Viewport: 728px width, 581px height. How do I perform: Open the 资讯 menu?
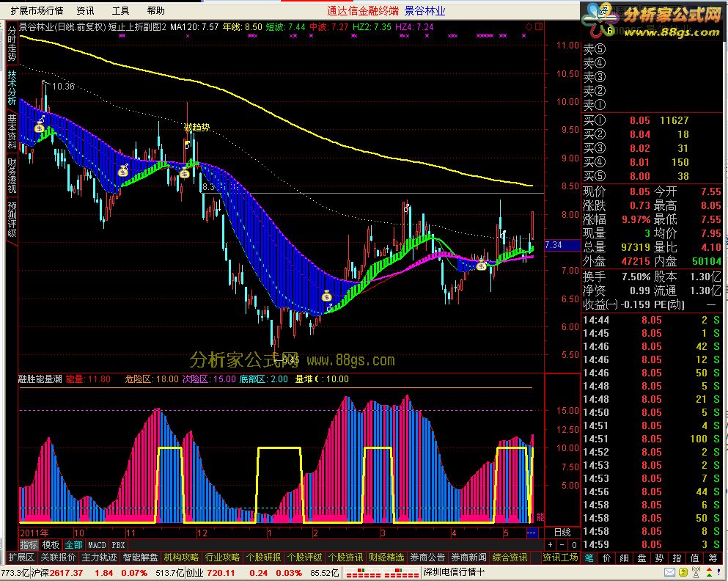click(x=85, y=10)
